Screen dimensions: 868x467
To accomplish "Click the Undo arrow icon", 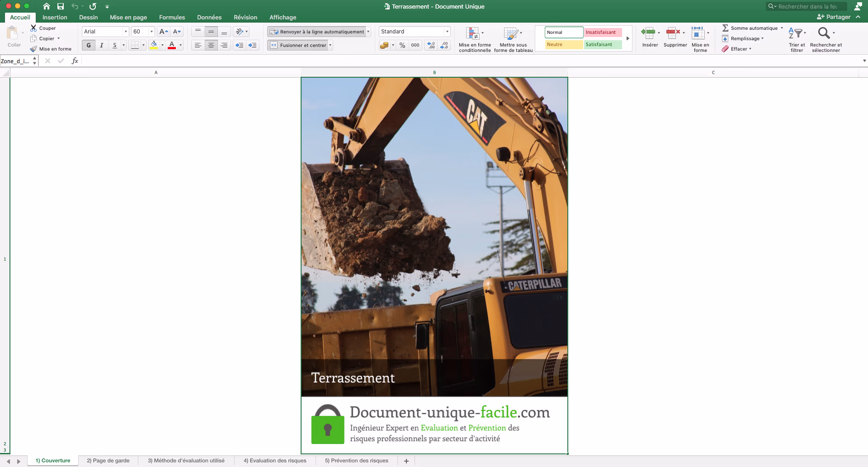I will point(75,6).
